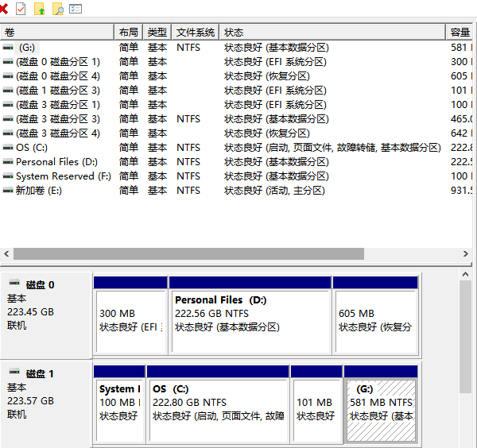Click the yellow folder with green arrow icon

(39, 9)
